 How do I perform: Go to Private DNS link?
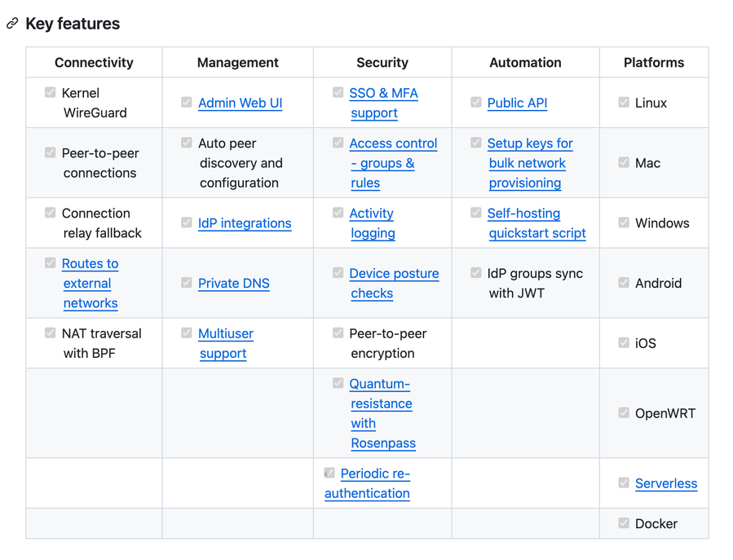point(233,284)
